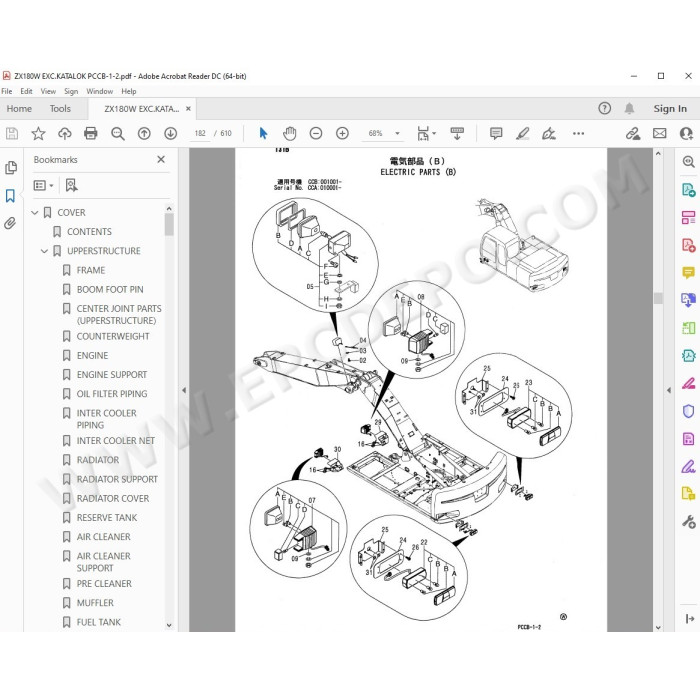700x700 pixels.
Task: Click find current bookmark icon
Action: click(x=71, y=185)
